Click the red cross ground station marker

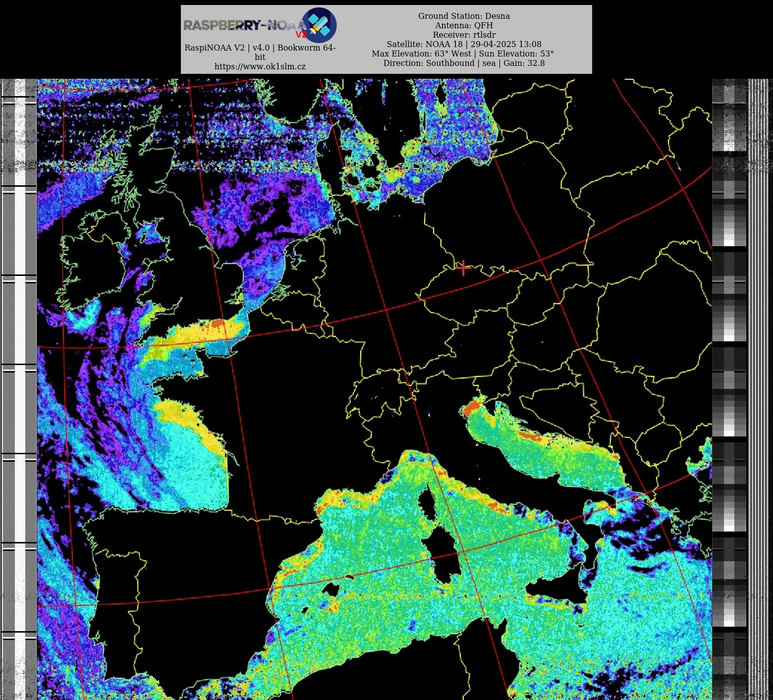pos(463,268)
